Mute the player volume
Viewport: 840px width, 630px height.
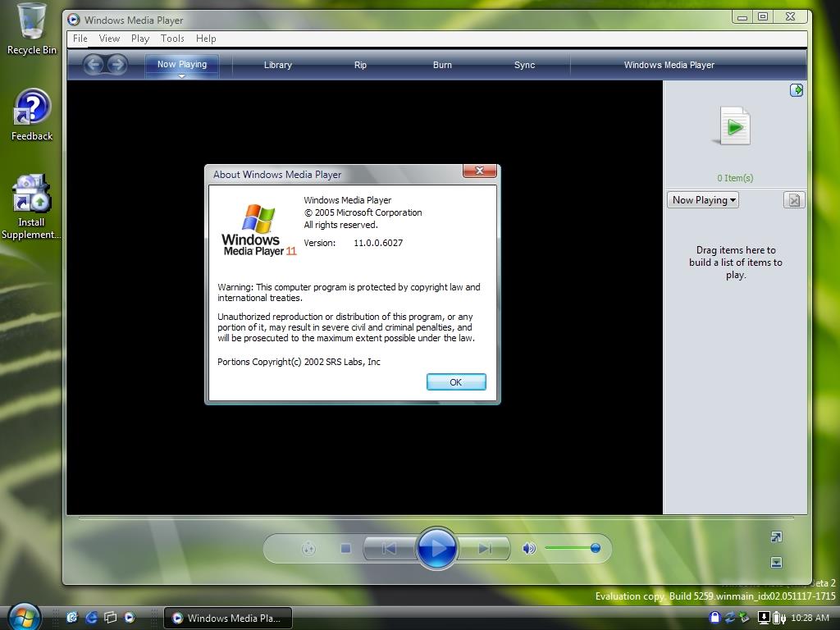529,548
